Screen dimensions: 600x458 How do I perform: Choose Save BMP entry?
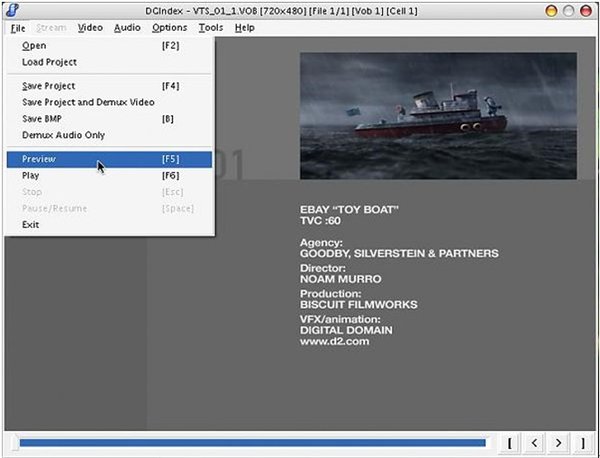pos(109,119)
